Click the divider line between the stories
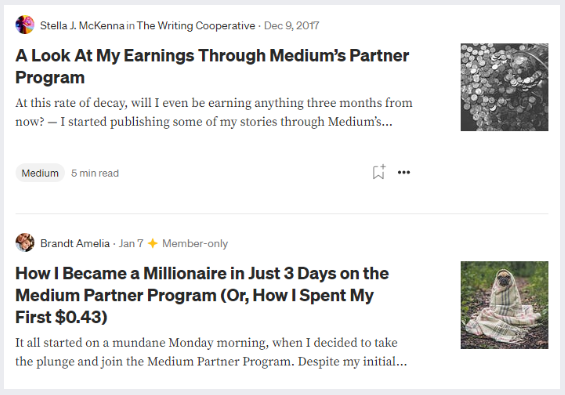 [x=282, y=213]
